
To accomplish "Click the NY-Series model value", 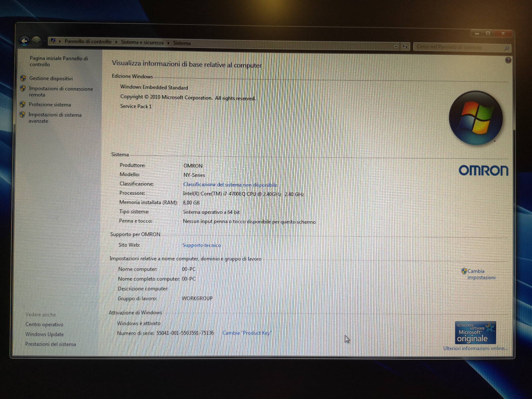I will click(194, 175).
